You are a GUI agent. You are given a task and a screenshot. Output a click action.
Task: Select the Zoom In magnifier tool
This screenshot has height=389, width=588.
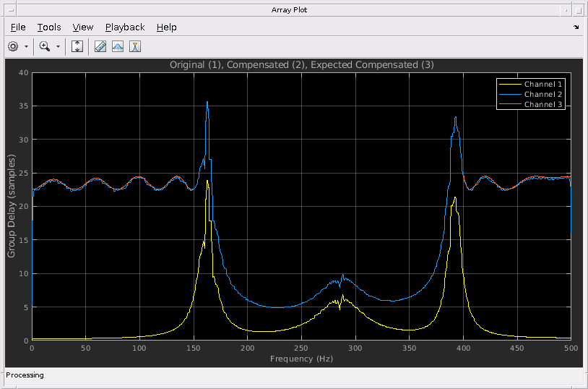point(45,46)
